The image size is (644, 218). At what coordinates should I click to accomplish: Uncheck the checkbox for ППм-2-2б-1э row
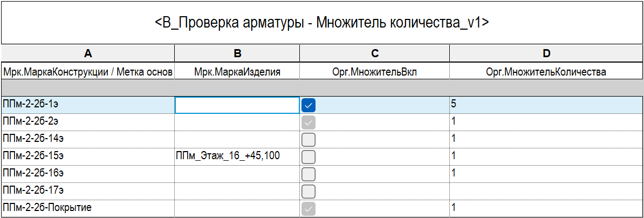(x=309, y=105)
